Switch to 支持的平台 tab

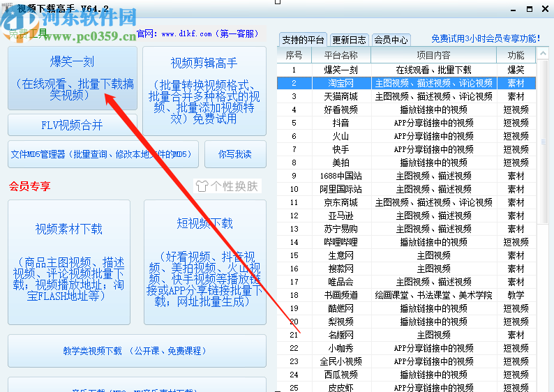coord(303,40)
